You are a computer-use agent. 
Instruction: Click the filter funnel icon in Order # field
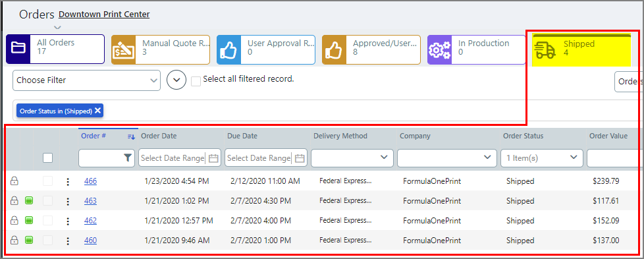pyautogui.click(x=128, y=158)
